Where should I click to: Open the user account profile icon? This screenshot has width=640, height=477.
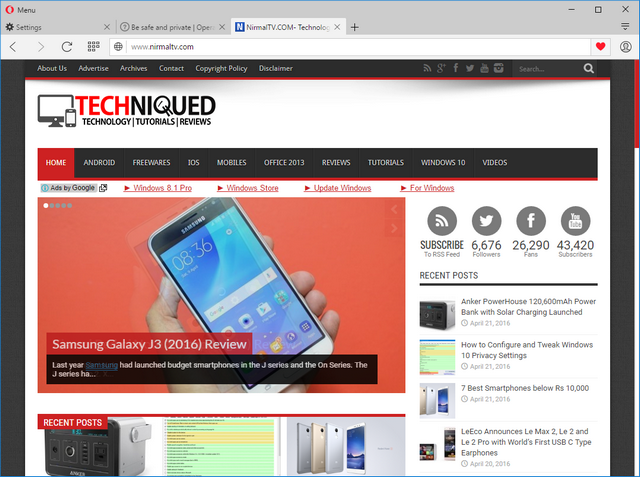pyautogui.click(x=625, y=47)
